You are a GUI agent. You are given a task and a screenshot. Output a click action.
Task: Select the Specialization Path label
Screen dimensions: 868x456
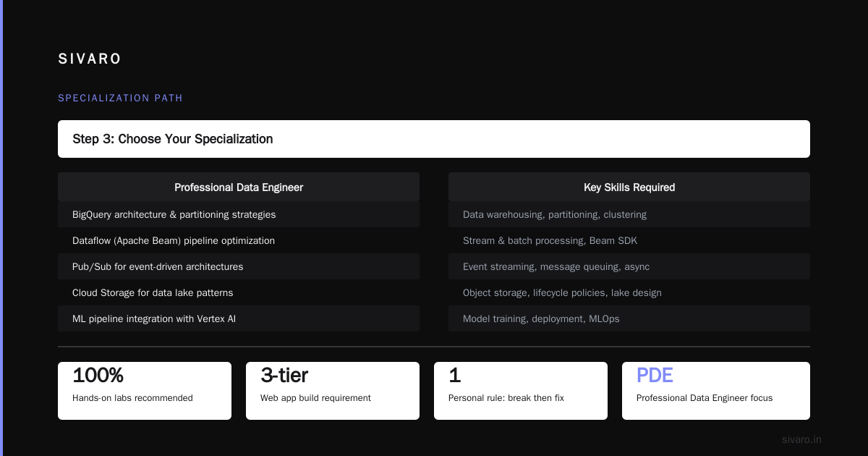(120, 98)
